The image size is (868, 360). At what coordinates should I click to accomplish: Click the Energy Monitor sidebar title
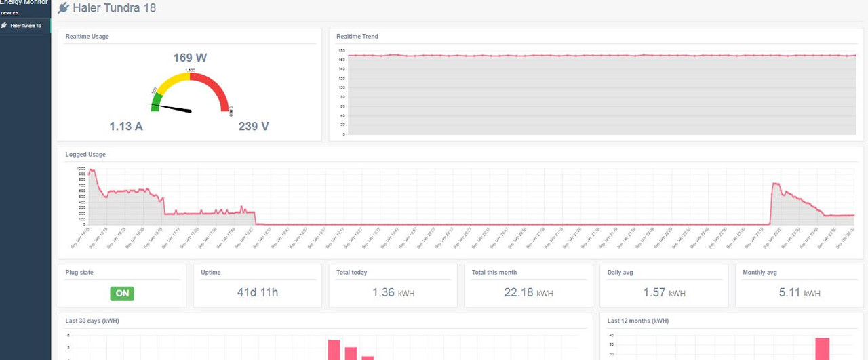[24, 3]
